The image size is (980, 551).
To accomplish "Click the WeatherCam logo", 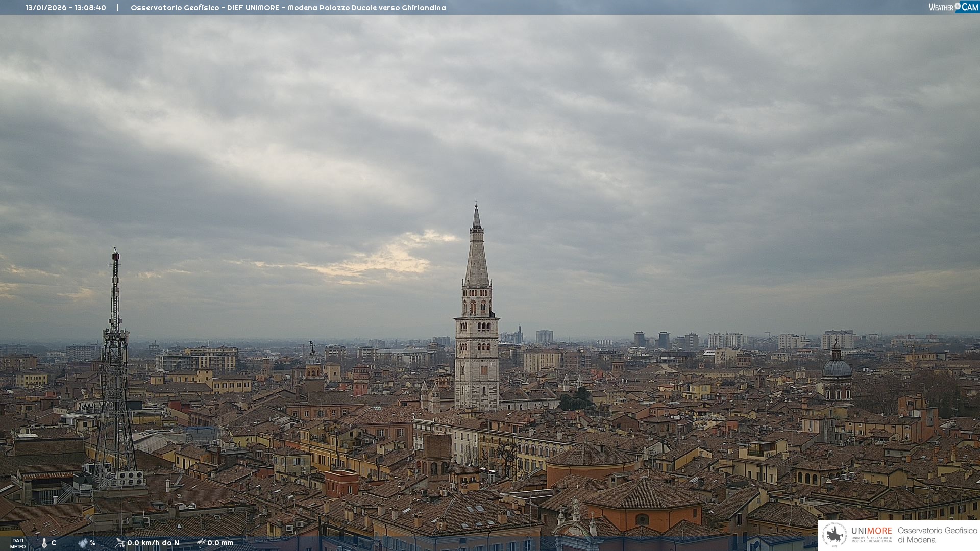I will [953, 7].
